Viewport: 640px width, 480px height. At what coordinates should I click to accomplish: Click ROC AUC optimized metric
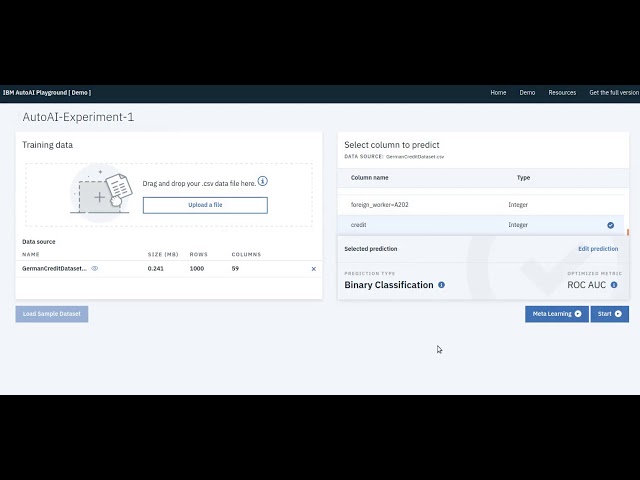click(587, 285)
